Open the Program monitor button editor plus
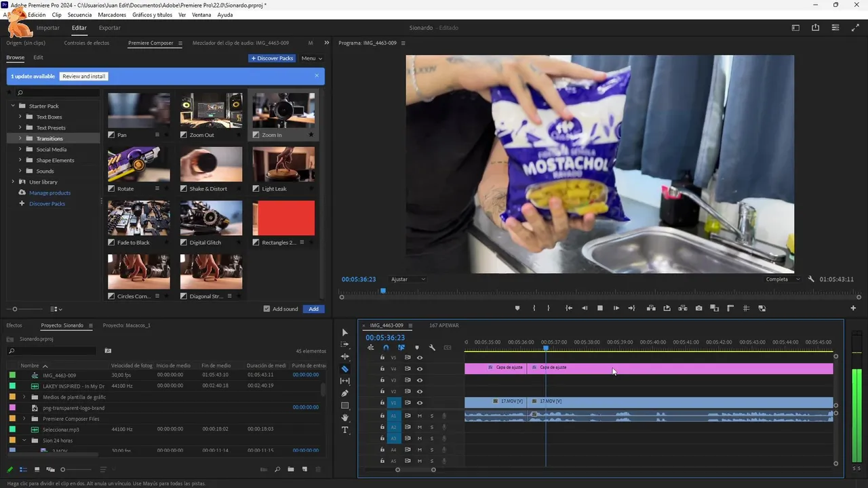The image size is (868, 488). point(853,308)
